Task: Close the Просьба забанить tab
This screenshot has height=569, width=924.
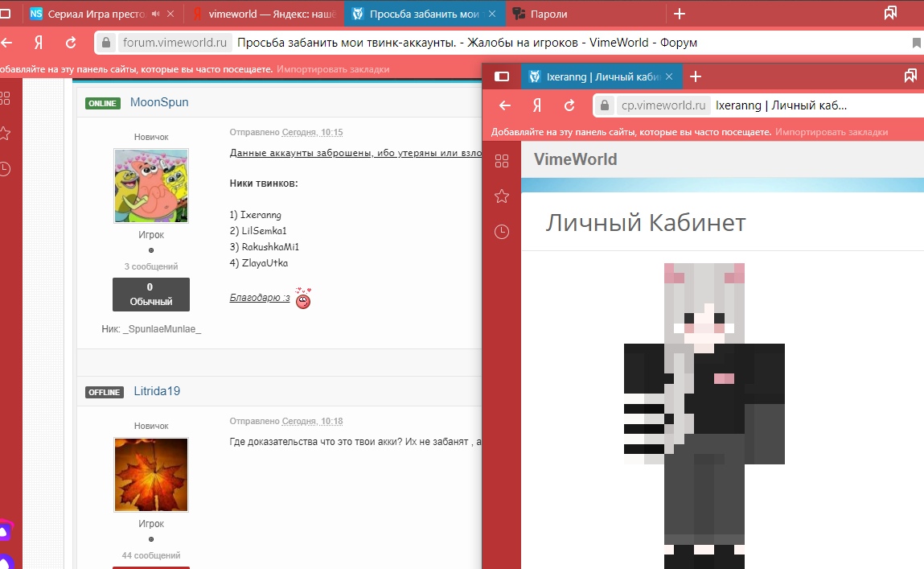Action: point(492,14)
